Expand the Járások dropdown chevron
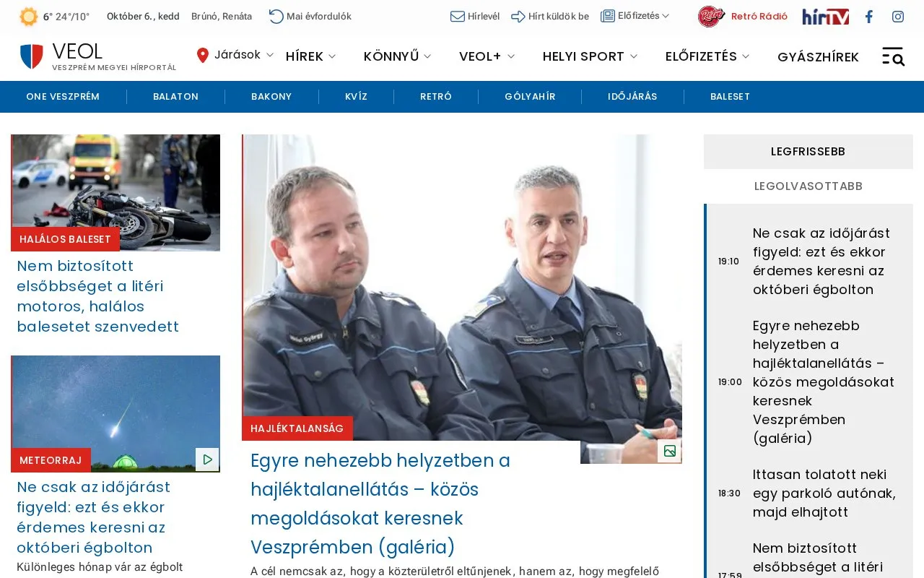The image size is (924, 578). click(270, 55)
